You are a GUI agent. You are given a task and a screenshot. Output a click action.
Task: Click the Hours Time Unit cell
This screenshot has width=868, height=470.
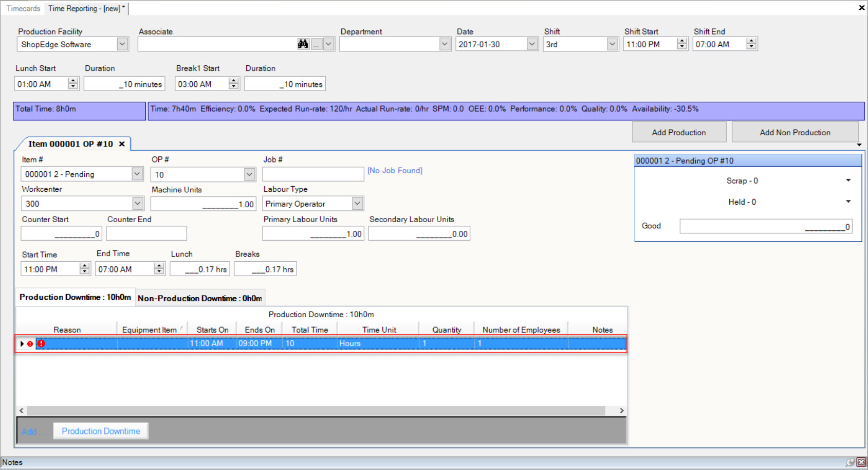(378, 344)
